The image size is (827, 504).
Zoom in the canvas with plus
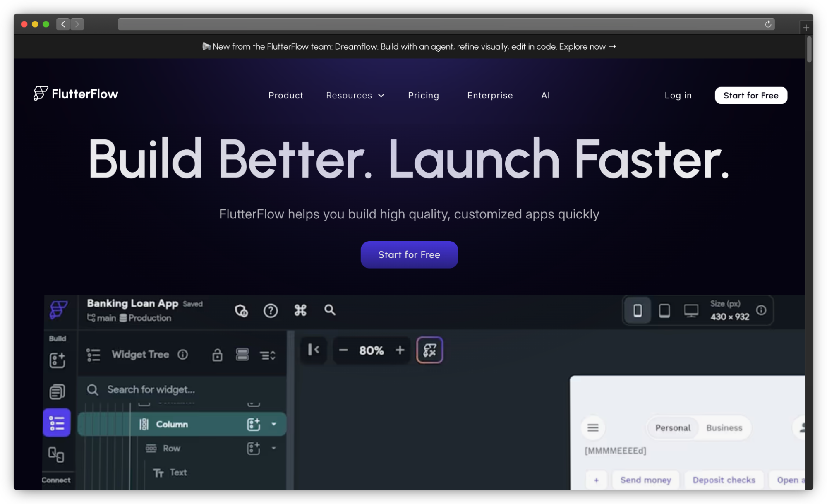[400, 350]
